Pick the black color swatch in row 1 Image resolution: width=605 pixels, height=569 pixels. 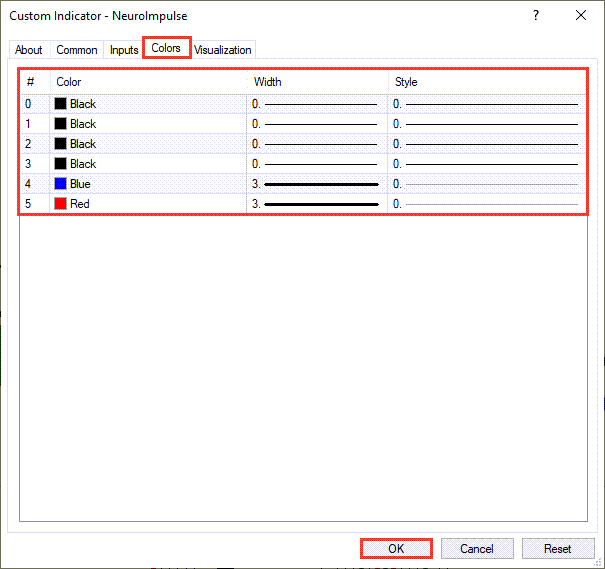61,124
